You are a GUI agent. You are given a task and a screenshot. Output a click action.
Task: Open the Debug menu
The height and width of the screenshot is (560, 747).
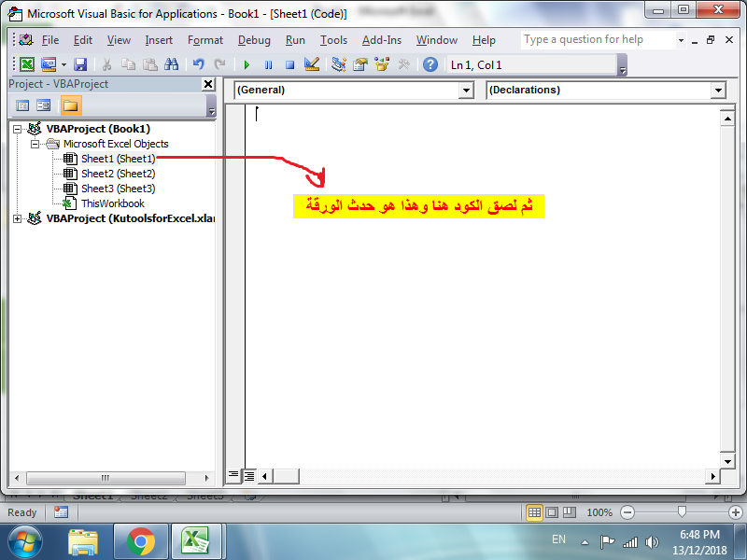pos(254,40)
